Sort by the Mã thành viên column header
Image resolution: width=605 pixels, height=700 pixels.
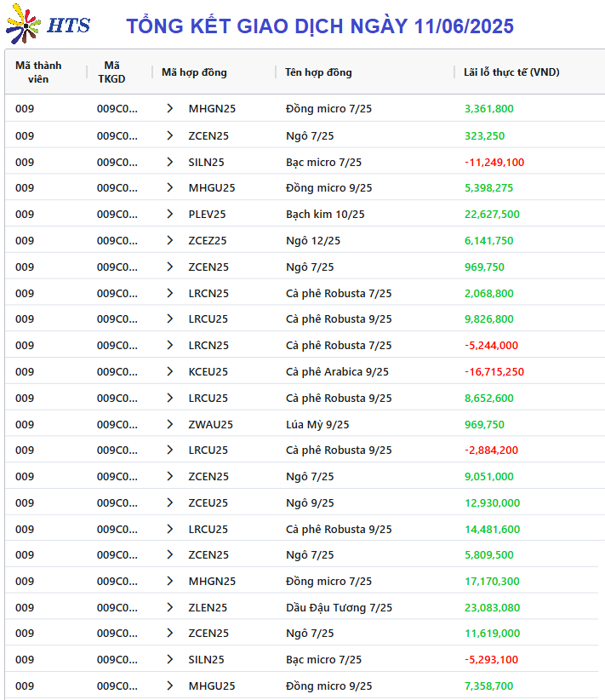pyautogui.click(x=38, y=72)
